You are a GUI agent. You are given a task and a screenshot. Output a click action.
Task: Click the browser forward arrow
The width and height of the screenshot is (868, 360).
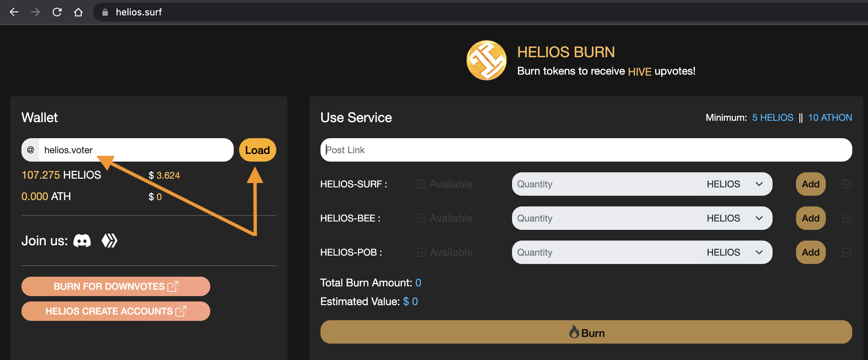pyautogui.click(x=35, y=12)
